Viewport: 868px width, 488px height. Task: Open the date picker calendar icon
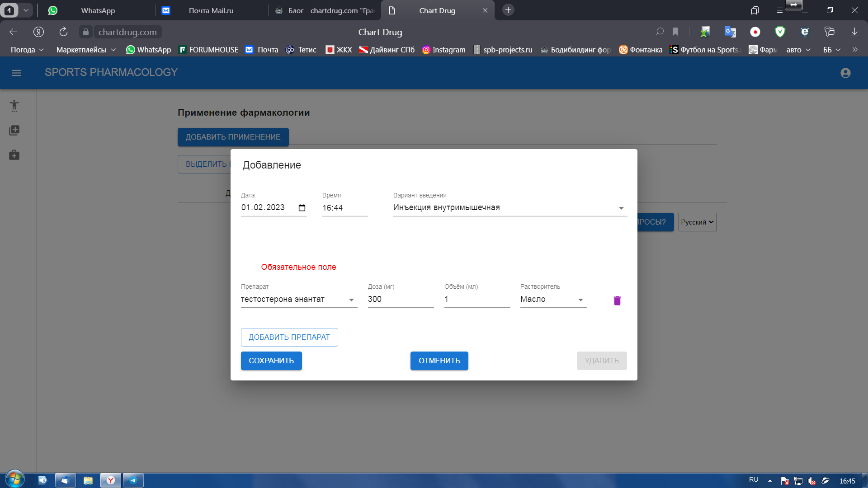pos(302,208)
